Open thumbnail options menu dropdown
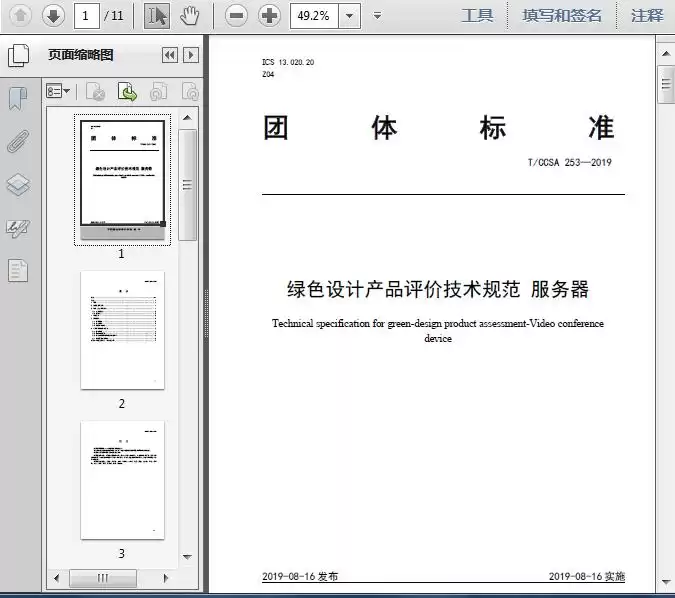This screenshot has width=675, height=598. coord(58,91)
